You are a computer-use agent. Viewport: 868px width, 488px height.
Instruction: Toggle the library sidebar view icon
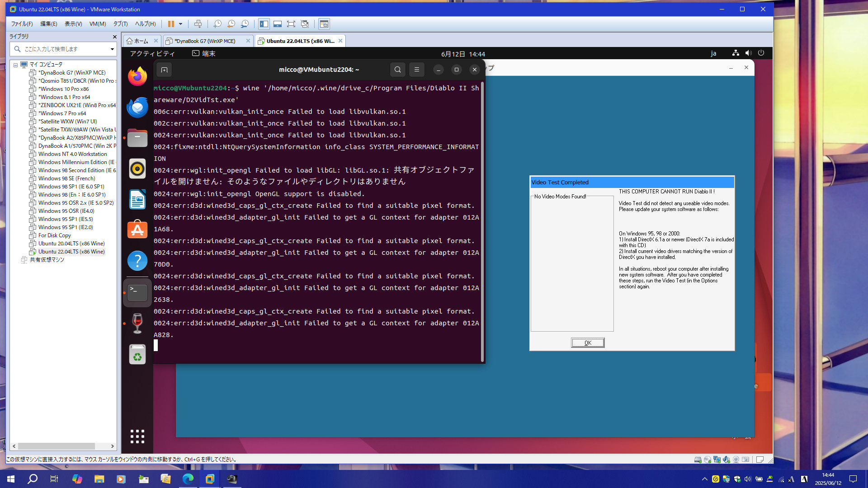coord(264,24)
